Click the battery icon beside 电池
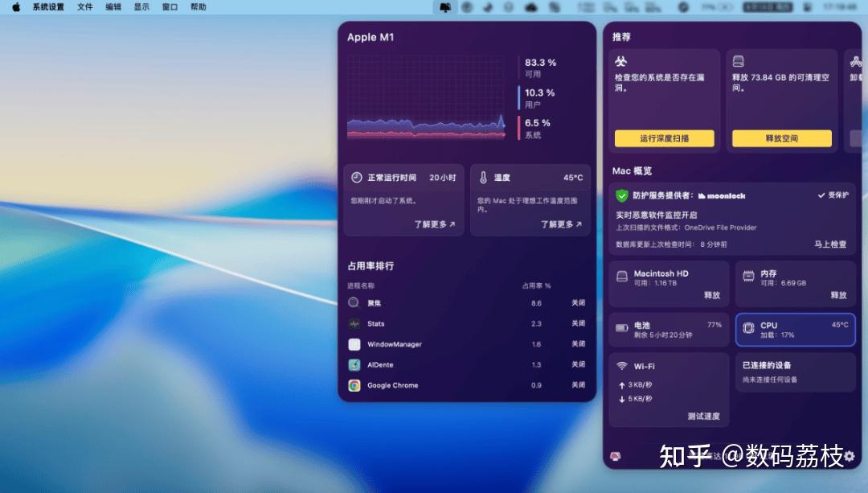Viewport: 868px width, 493px height. [x=621, y=328]
